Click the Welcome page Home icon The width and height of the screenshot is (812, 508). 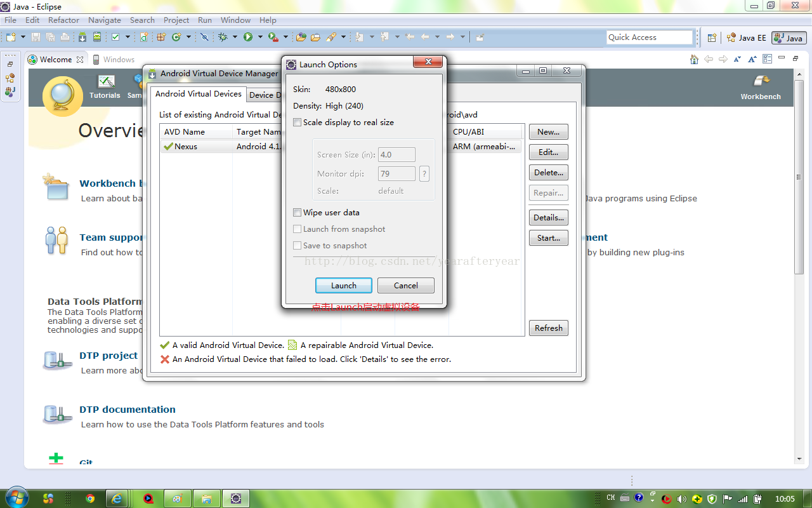(x=695, y=59)
